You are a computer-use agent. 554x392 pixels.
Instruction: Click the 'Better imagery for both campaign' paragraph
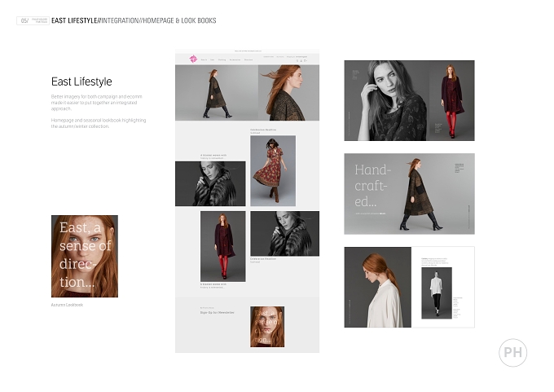click(97, 103)
